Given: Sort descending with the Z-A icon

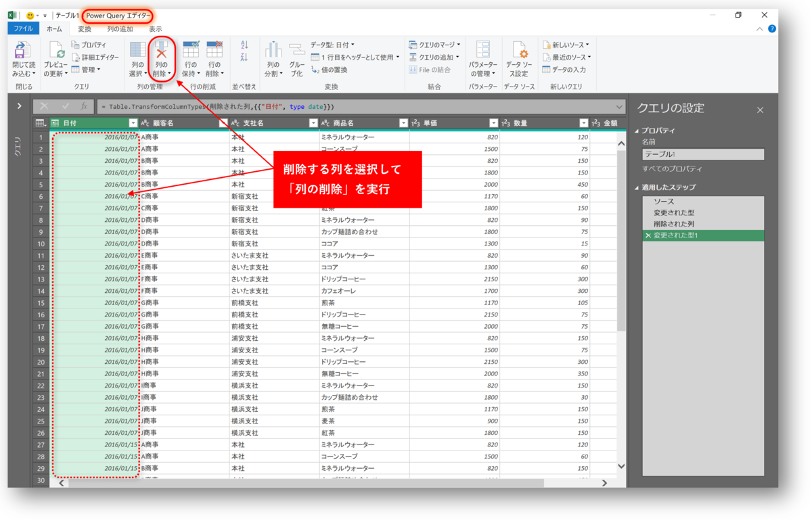Looking at the screenshot, I should (x=244, y=57).
